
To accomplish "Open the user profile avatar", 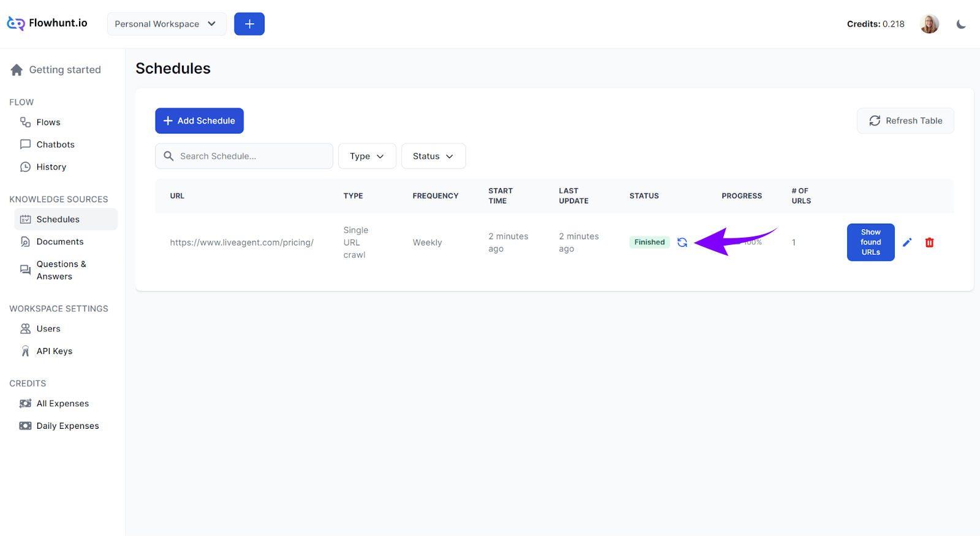I will [x=929, y=24].
